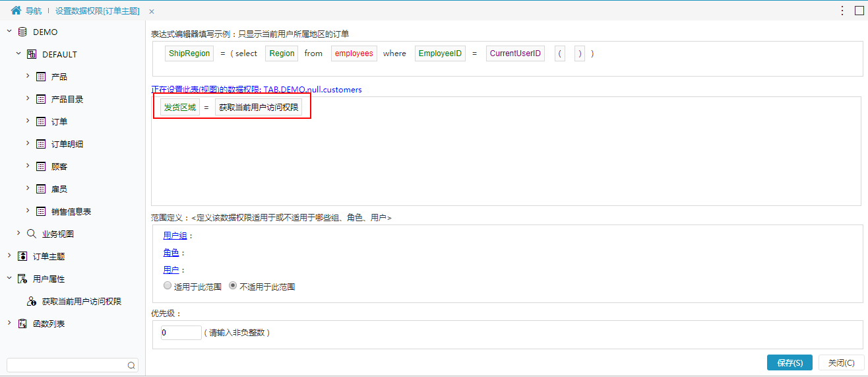Viewport: 868px width, 377px height.
Task: Click the 销售信息表 table icon
Action: tap(41, 211)
